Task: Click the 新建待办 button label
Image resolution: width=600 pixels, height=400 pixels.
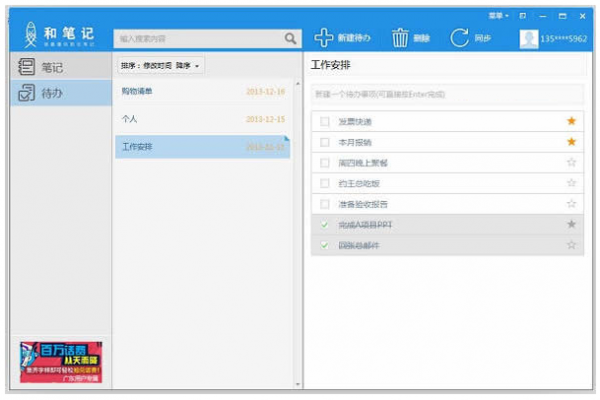Action: [354, 38]
